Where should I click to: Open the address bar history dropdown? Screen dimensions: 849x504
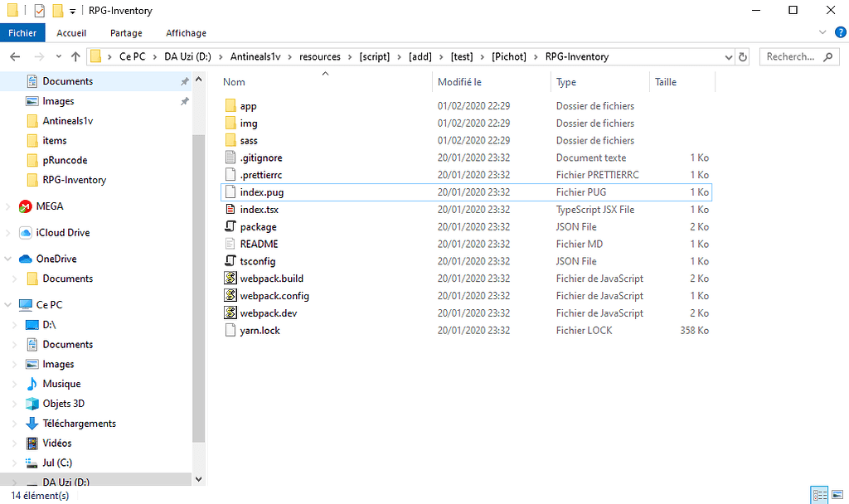[729, 57]
